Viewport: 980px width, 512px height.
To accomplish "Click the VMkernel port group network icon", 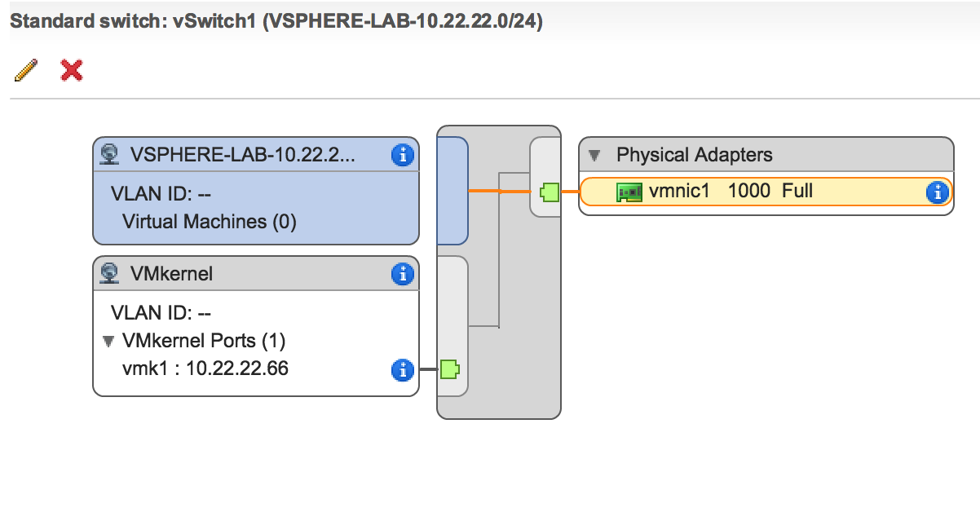I will tap(109, 274).
